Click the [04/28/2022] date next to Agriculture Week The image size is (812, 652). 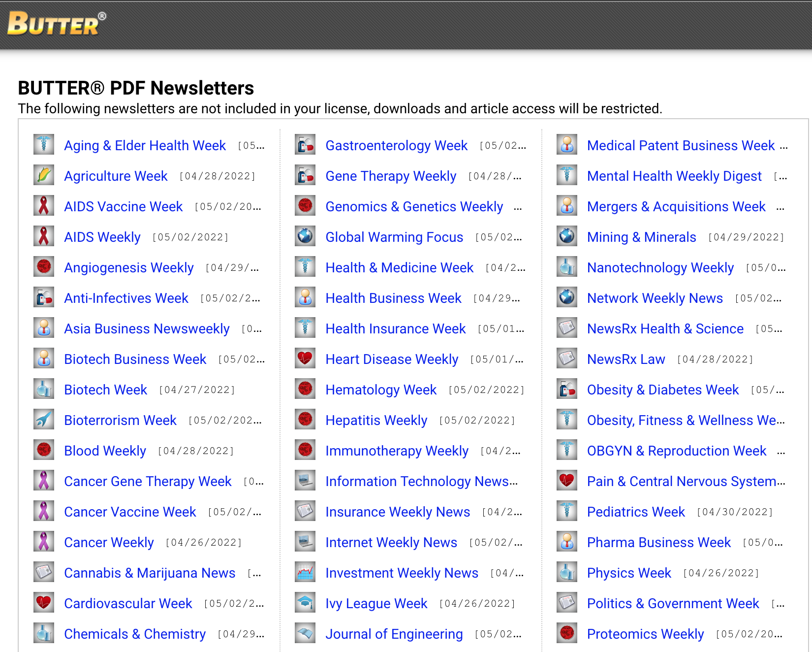pyautogui.click(x=218, y=176)
